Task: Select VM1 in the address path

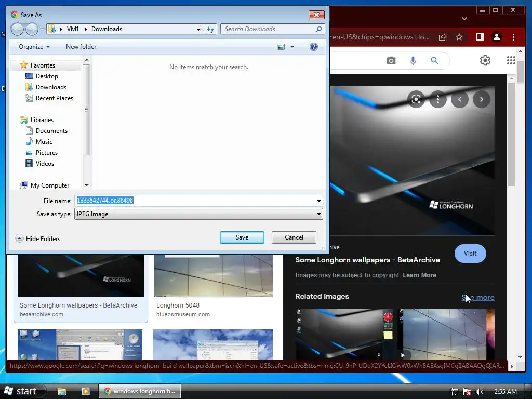Action: 73,29
